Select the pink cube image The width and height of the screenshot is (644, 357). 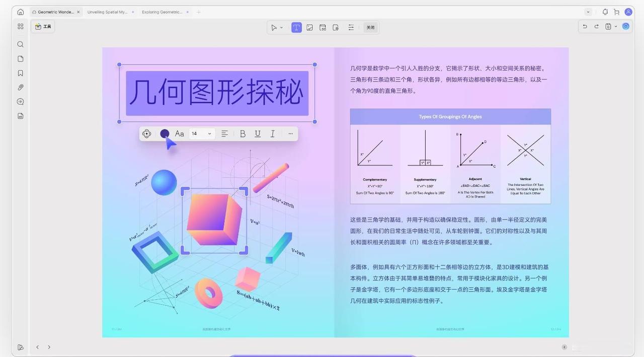(x=214, y=220)
